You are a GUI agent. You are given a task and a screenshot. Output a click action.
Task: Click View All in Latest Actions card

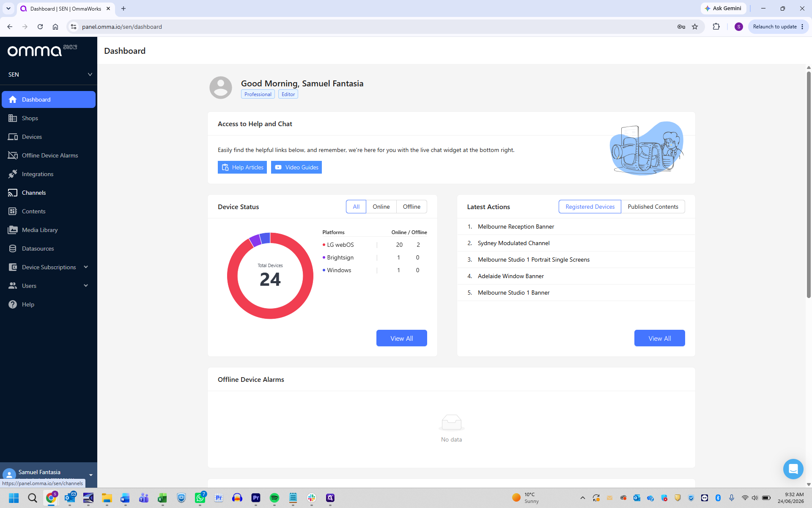tap(660, 338)
